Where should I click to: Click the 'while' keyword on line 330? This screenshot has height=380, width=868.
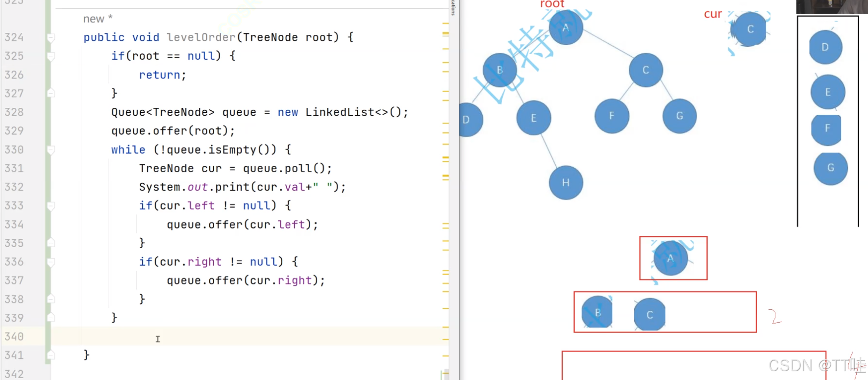tap(128, 150)
